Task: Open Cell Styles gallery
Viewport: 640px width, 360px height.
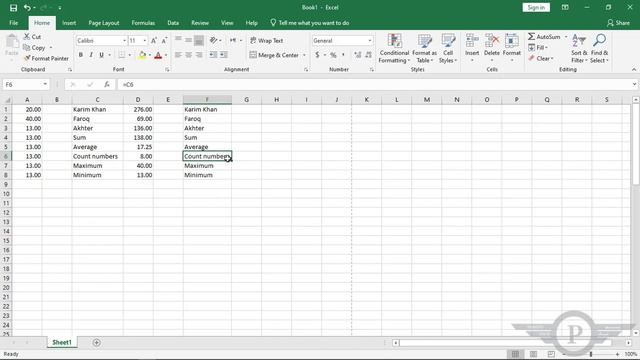Action: 448,48
